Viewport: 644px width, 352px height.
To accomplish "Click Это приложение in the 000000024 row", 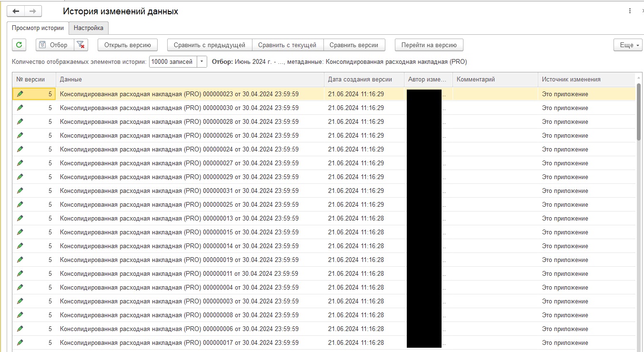I will coord(565,149).
